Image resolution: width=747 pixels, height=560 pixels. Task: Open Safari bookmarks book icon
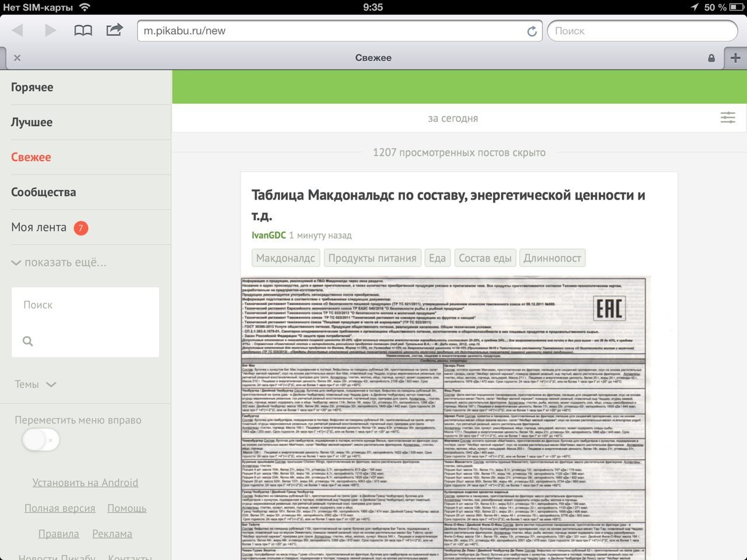tap(83, 30)
